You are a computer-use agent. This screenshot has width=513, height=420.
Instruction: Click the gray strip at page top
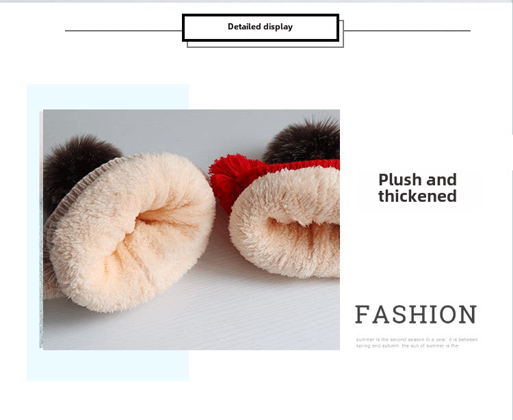[x=256, y=1]
